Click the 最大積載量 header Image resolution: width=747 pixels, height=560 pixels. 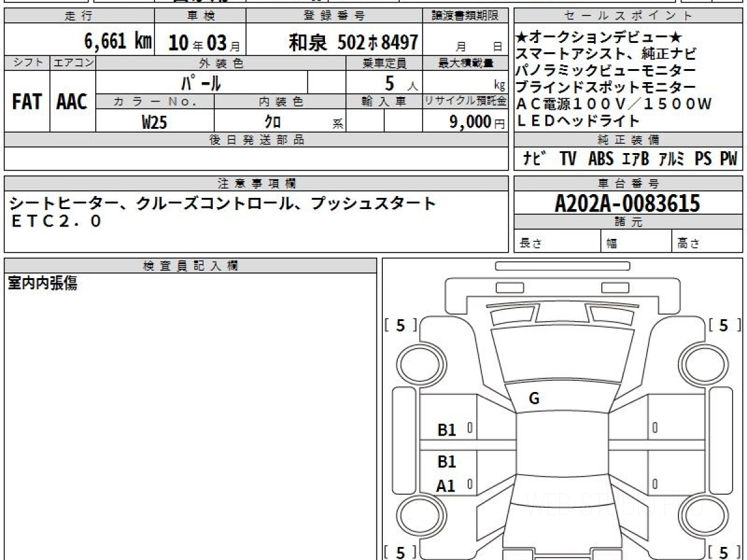click(x=466, y=63)
